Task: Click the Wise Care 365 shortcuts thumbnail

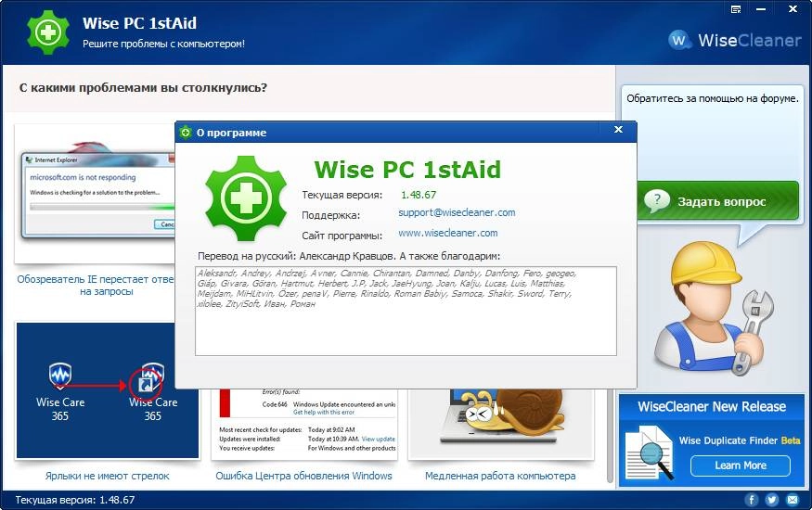Action: tap(108, 390)
